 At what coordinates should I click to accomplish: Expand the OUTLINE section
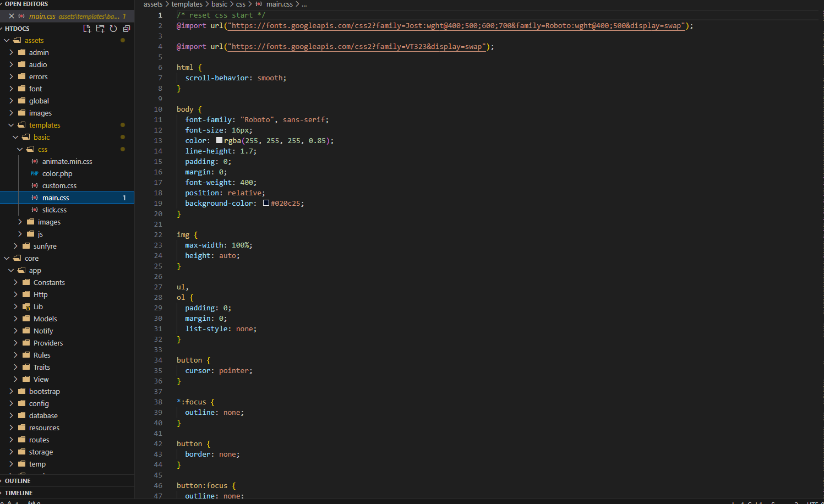(67, 481)
